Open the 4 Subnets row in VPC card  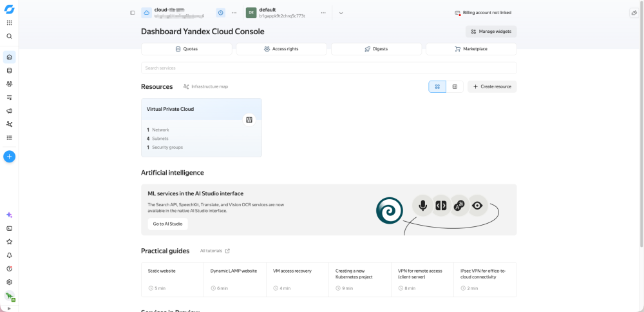[158, 139]
